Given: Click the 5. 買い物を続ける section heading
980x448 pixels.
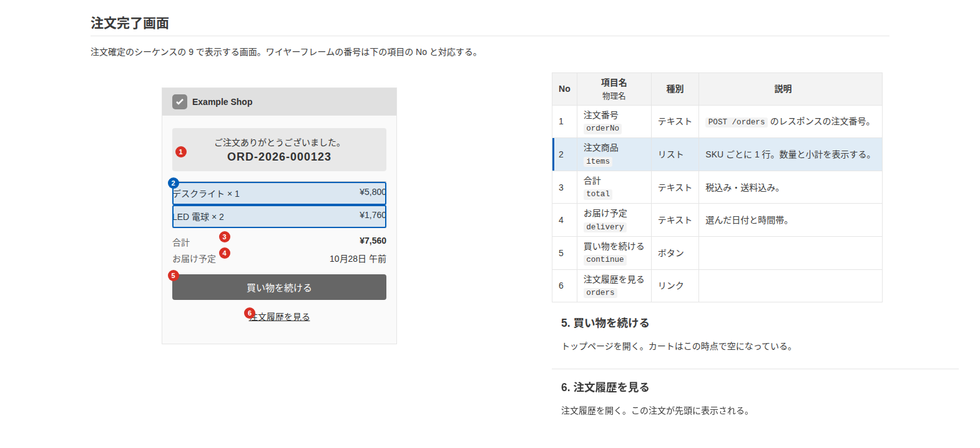Looking at the screenshot, I should pyautogui.click(x=605, y=323).
